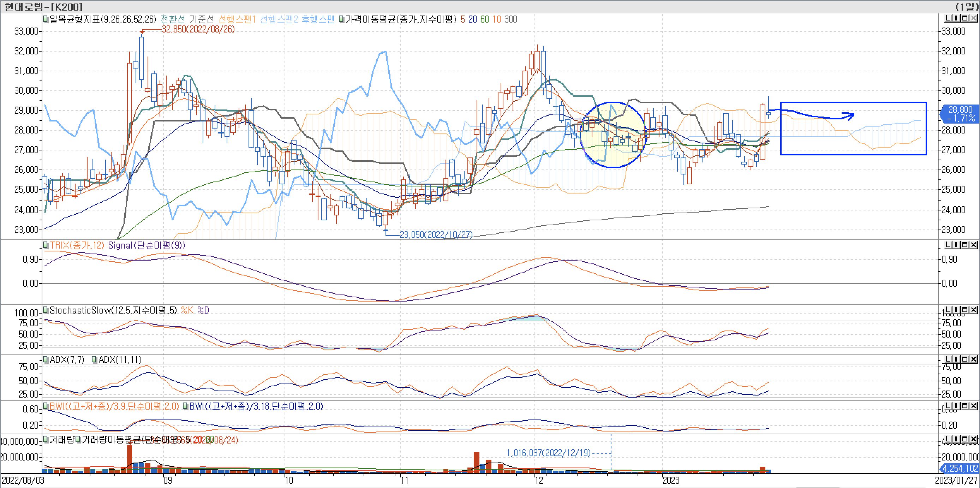Click the 후행스팬 legend label
980x488 pixels.
click(318, 19)
